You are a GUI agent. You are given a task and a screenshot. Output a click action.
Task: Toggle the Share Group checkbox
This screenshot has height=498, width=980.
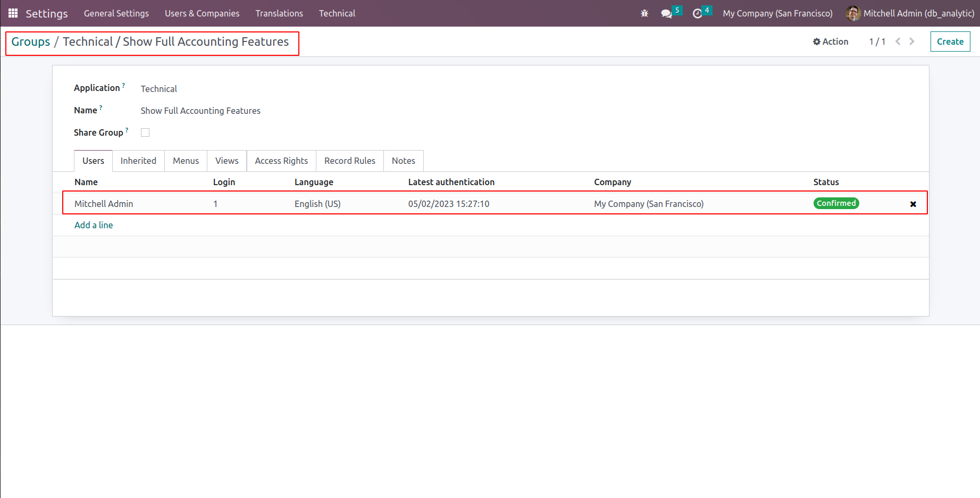point(145,132)
